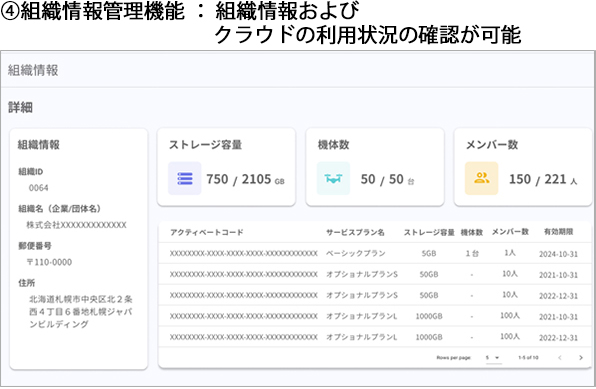Go to previous page of table
This screenshot has height=389, width=596.
560,357
